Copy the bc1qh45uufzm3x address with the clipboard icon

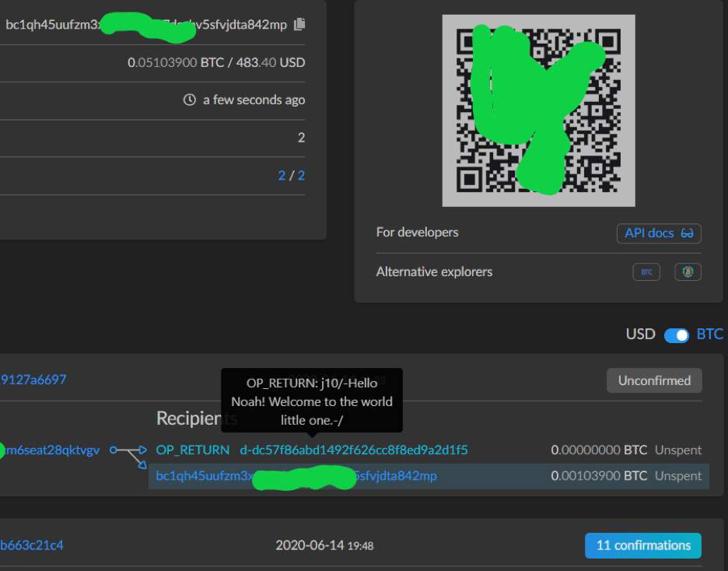[299, 24]
